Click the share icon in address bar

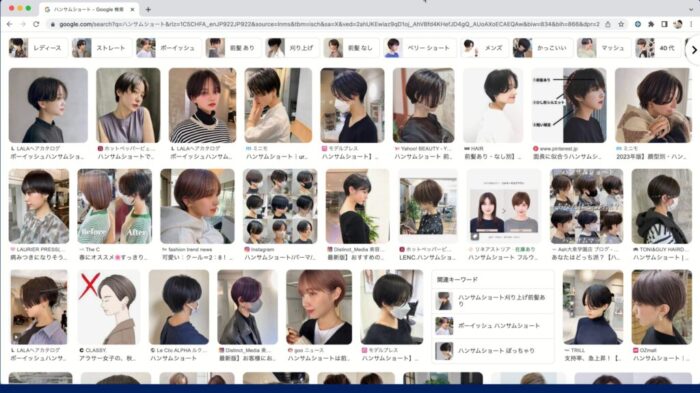(608, 24)
